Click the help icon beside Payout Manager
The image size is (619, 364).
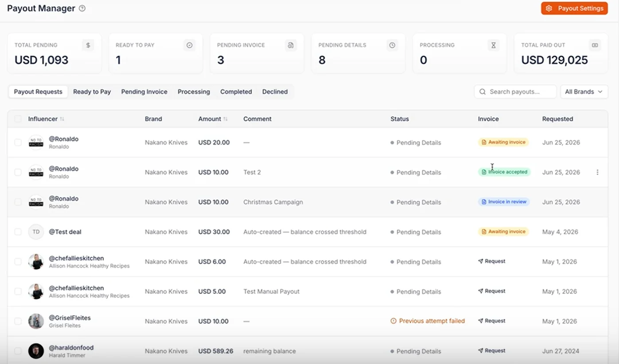[x=82, y=8]
